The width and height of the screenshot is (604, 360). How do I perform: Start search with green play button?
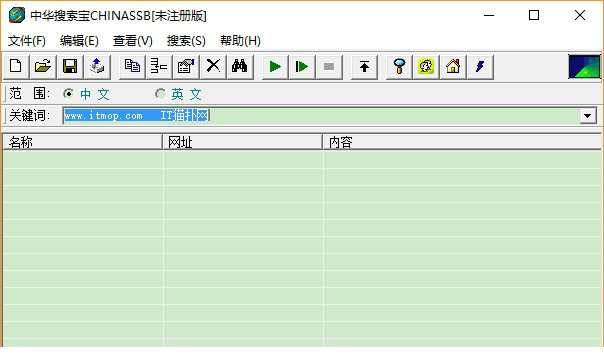pos(275,67)
